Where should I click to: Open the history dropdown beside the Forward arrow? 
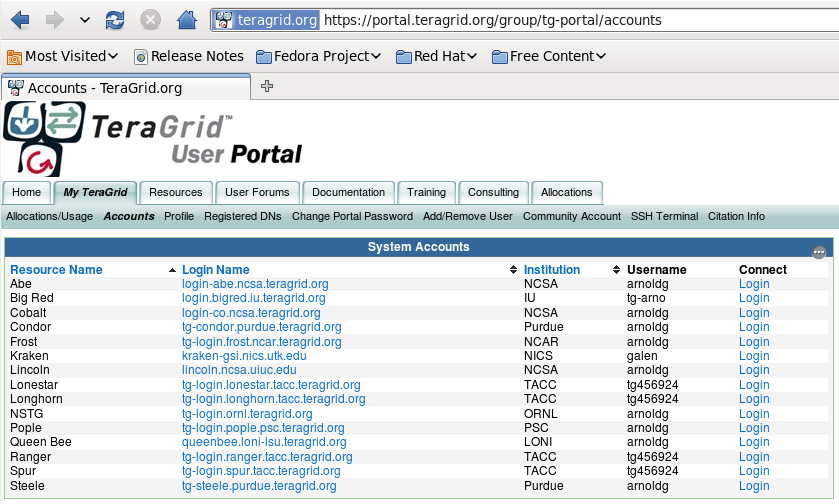coord(85,20)
